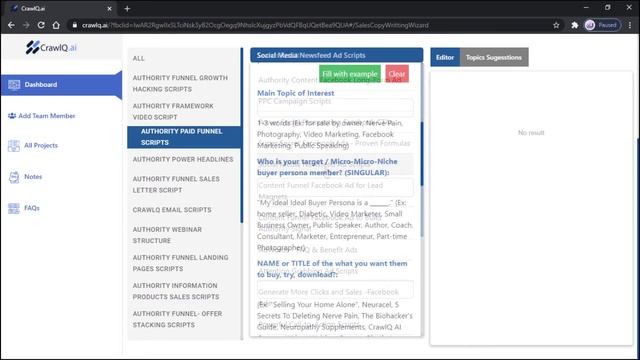Click the red Clear button
The height and width of the screenshot is (360, 640).
click(397, 74)
